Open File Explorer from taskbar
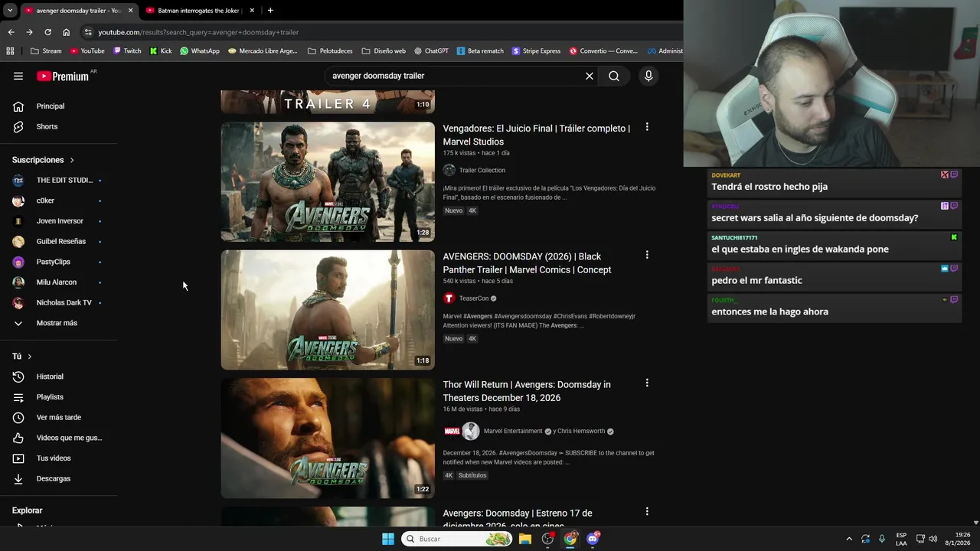This screenshot has height=551, width=980. (x=525, y=539)
